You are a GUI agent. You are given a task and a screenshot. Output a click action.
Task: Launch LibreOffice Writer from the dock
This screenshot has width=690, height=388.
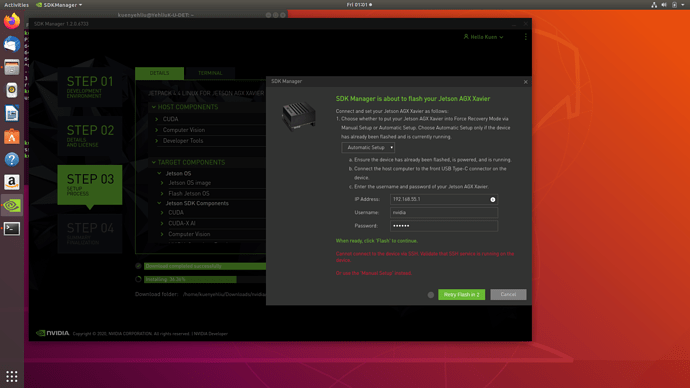coord(12,113)
